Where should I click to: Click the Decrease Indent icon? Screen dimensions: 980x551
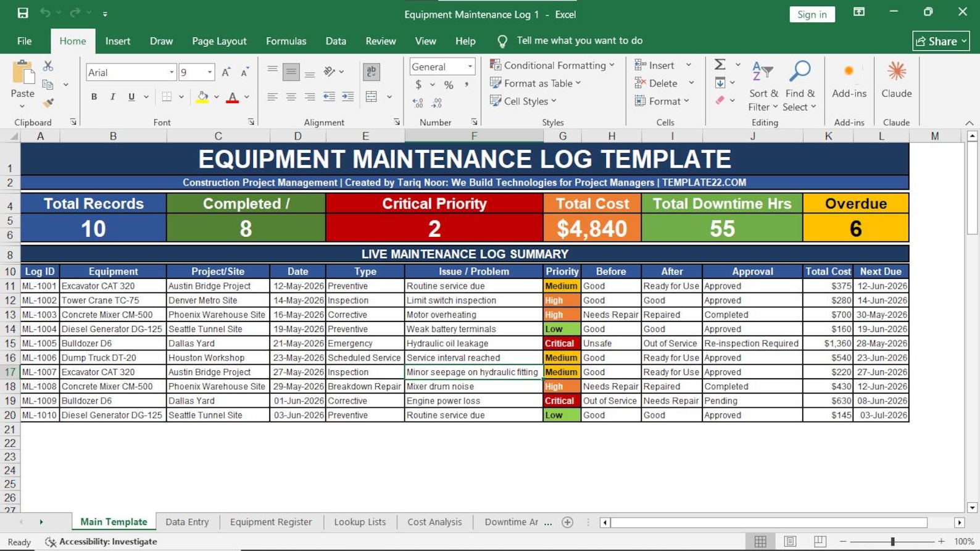click(x=330, y=97)
